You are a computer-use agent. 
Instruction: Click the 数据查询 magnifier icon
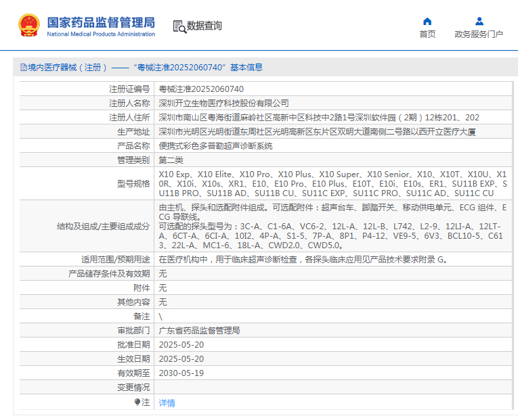click(x=179, y=26)
